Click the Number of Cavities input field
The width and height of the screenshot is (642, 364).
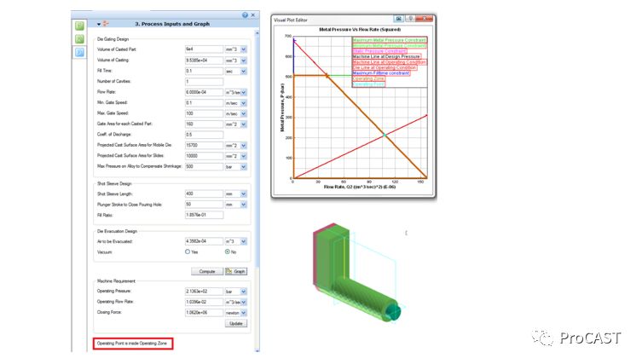[204, 82]
